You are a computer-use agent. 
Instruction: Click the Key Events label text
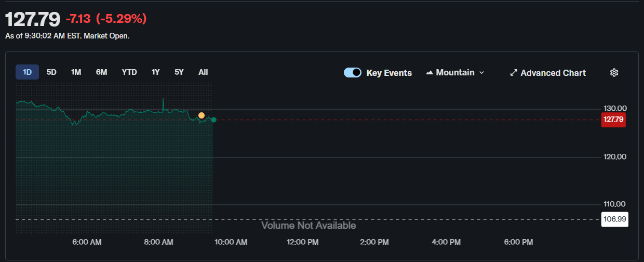(389, 73)
